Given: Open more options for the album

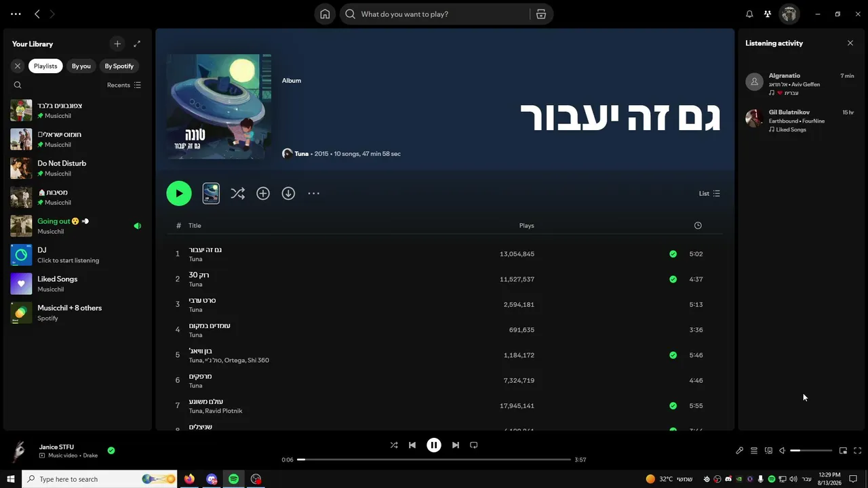Looking at the screenshot, I should pos(313,193).
